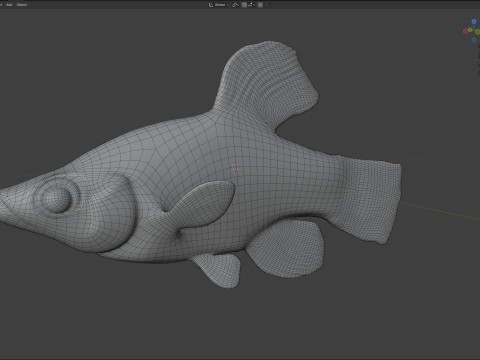The image size is (480, 360).
Task: Toggle the snapping magnet icon
Action: (244, 5)
